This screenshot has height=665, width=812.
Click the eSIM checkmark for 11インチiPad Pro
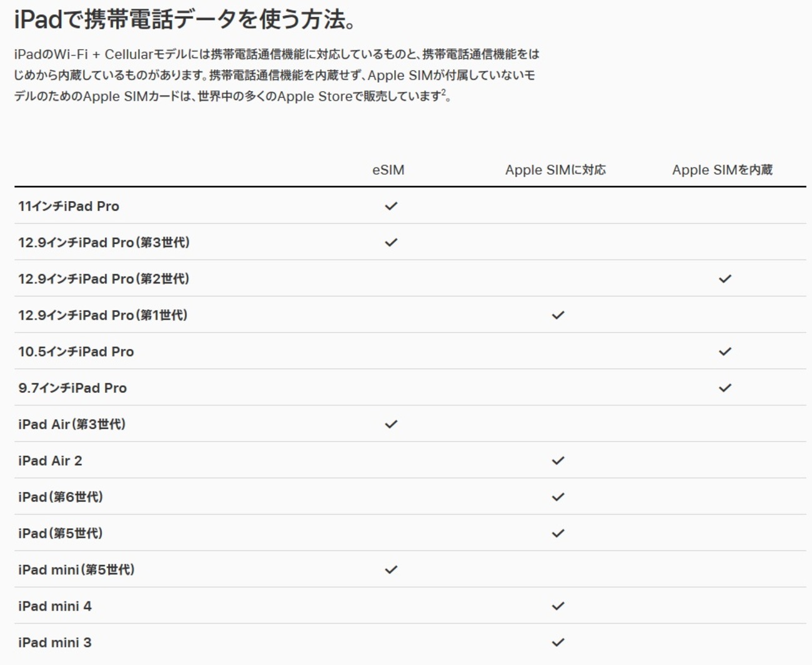[x=391, y=206]
